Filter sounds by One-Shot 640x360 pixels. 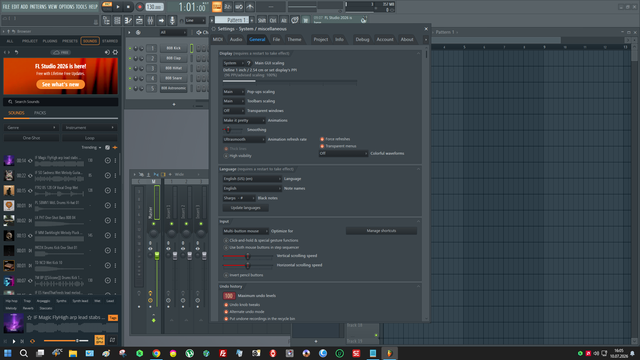(x=31, y=138)
